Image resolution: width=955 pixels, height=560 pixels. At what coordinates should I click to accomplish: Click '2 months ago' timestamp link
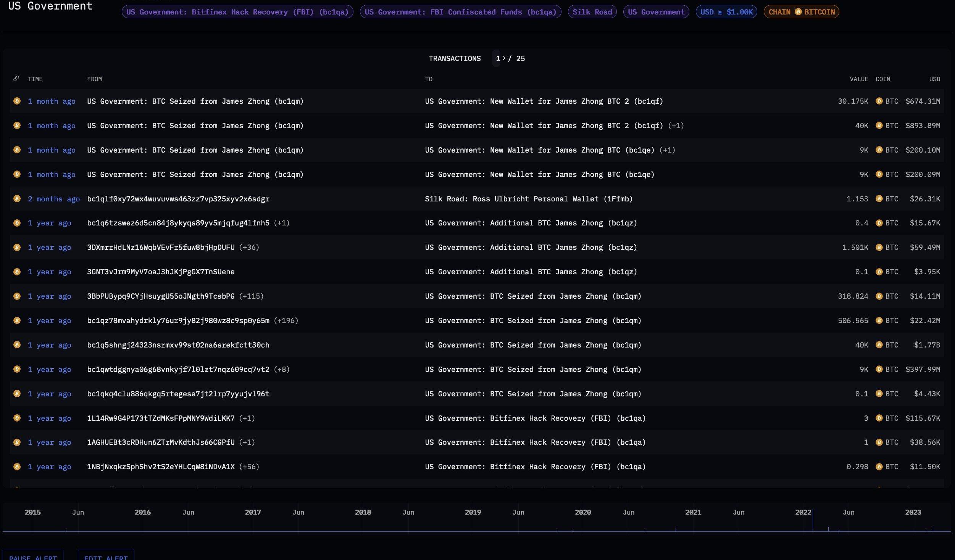(x=53, y=199)
